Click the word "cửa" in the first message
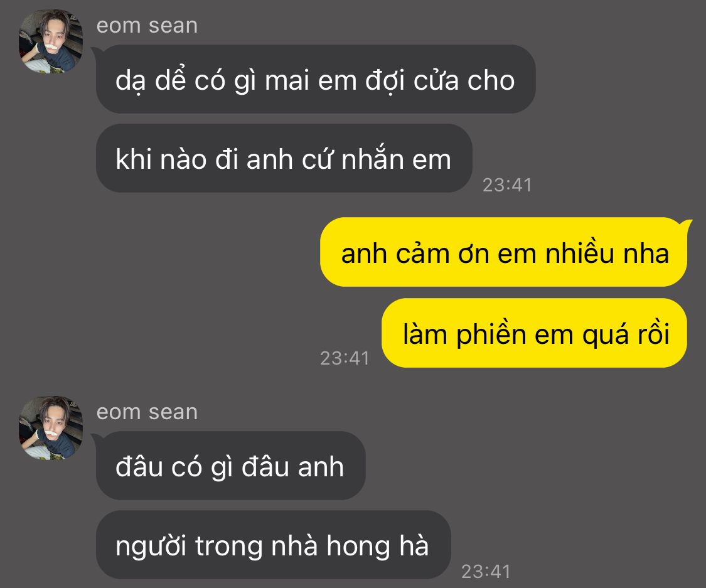706x588 pixels. (436, 80)
